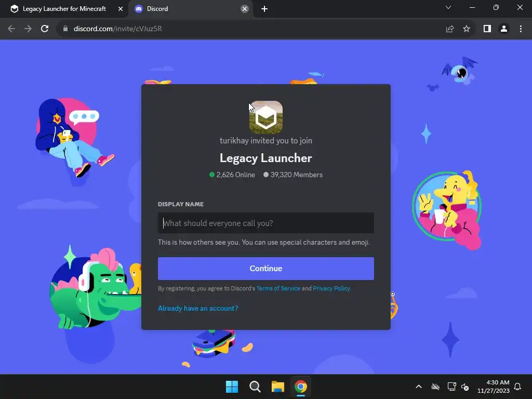Open a new browser tab
Viewport: 532px width, 399px height.
click(x=264, y=9)
